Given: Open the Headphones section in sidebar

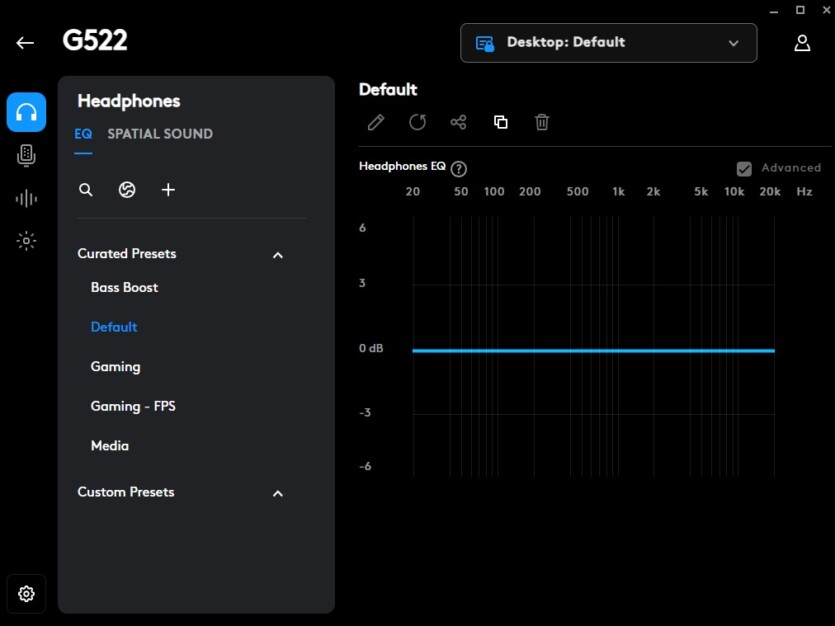Looking at the screenshot, I should pos(26,112).
